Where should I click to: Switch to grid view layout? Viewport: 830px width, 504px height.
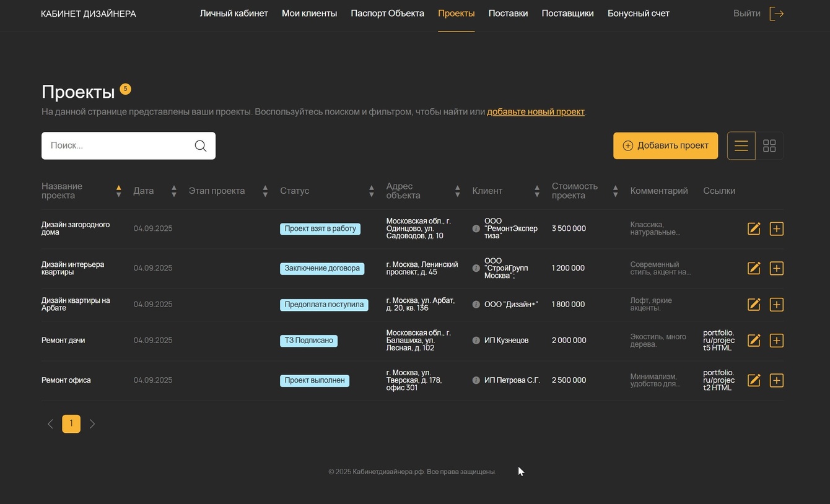tap(769, 146)
